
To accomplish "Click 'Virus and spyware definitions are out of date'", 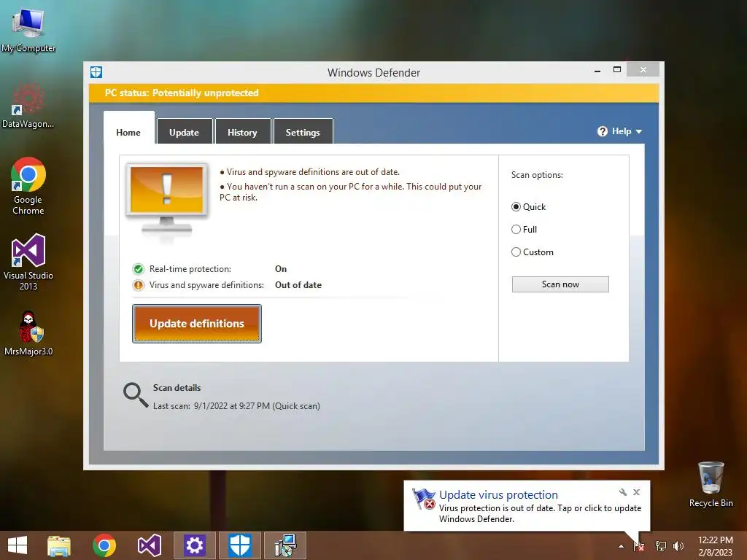I will (313, 172).
